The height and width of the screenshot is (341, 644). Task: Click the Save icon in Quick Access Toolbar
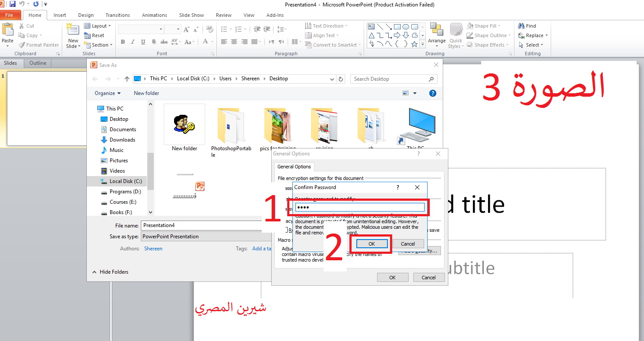[x=12, y=4]
